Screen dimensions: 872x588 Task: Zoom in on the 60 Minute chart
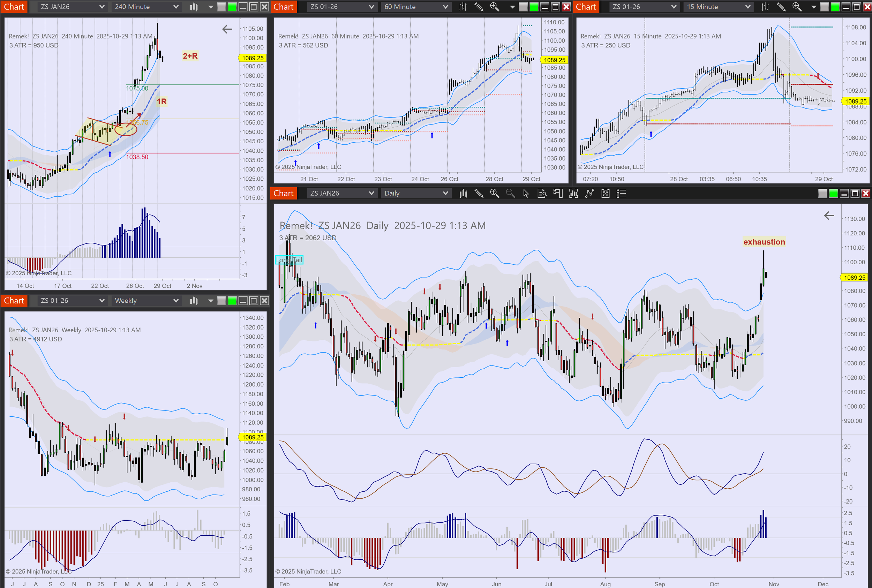pyautogui.click(x=494, y=7)
